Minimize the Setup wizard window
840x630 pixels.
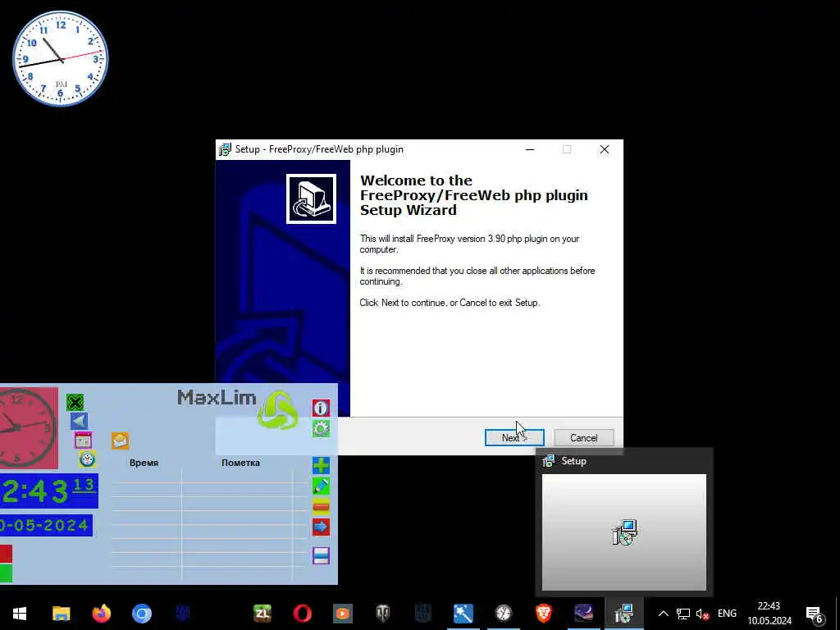click(x=530, y=149)
